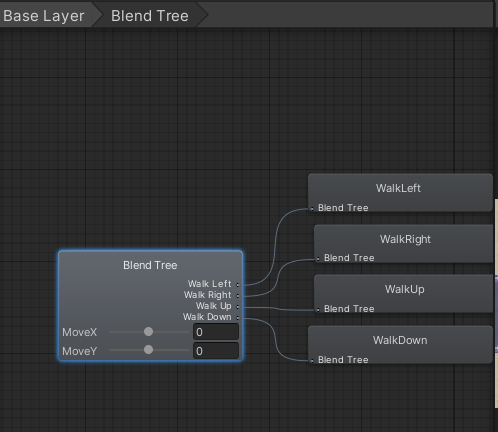
Task: Select the WalkRight motion node
Action: [x=404, y=244]
